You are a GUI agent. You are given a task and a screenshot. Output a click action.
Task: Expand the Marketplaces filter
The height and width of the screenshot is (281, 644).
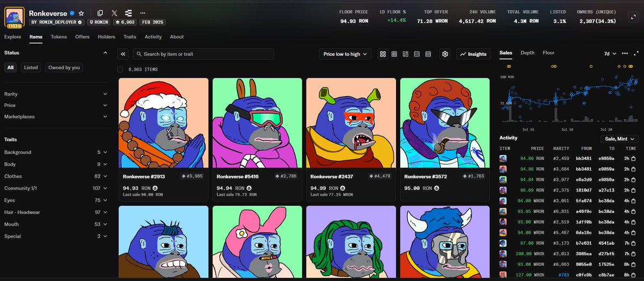pos(56,116)
